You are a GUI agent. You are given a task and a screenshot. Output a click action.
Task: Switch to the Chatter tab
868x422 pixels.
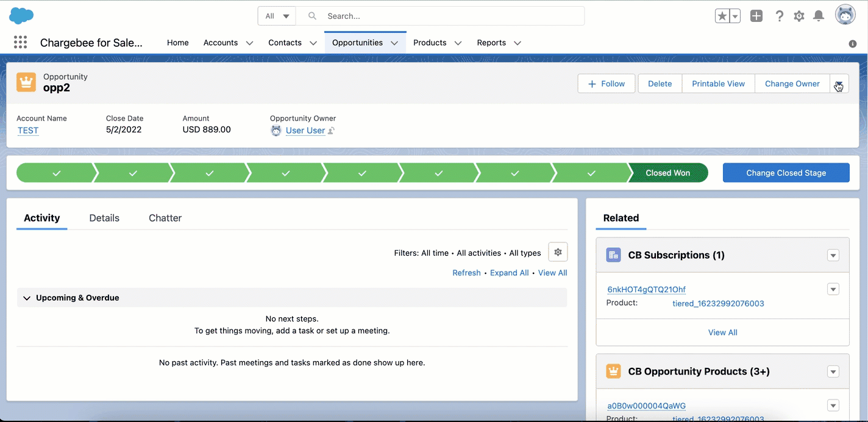(165, 218)
